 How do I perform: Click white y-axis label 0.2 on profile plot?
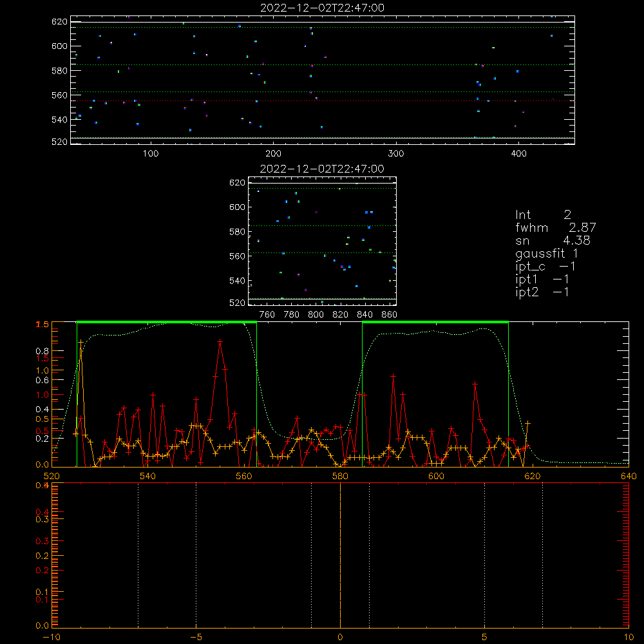pos(43,439)
